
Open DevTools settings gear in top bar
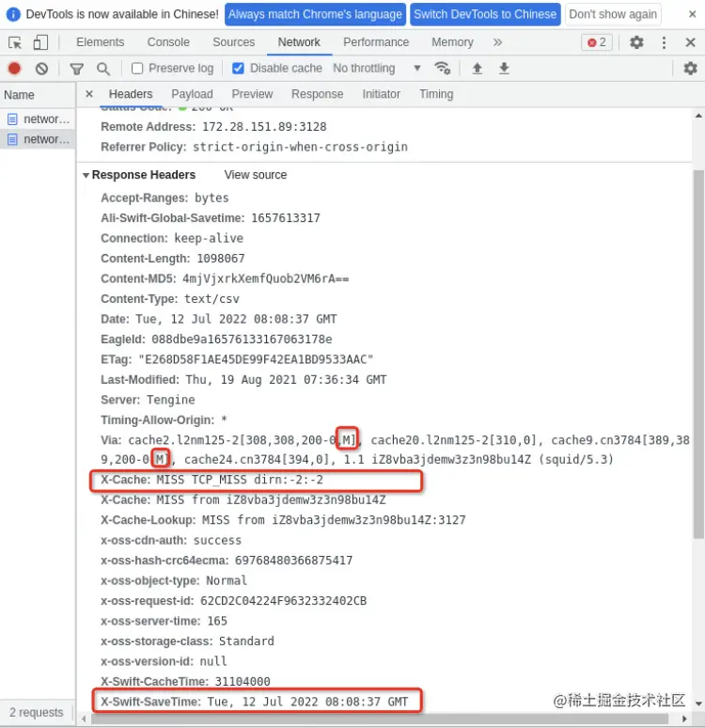tap(636, 42)
